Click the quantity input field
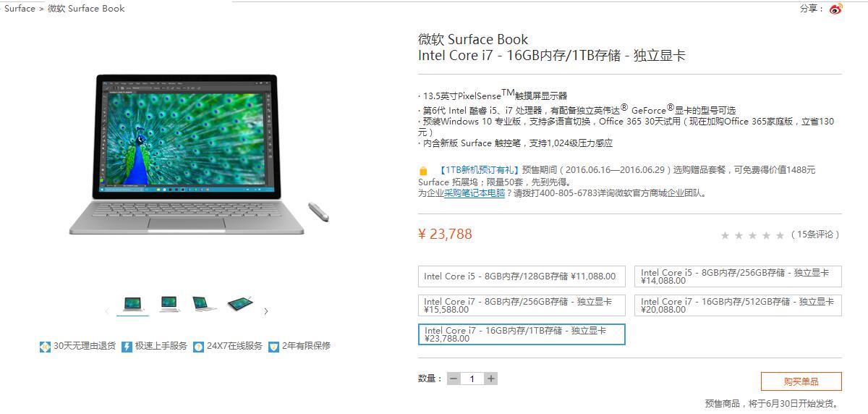 click(x=472, y=379)
